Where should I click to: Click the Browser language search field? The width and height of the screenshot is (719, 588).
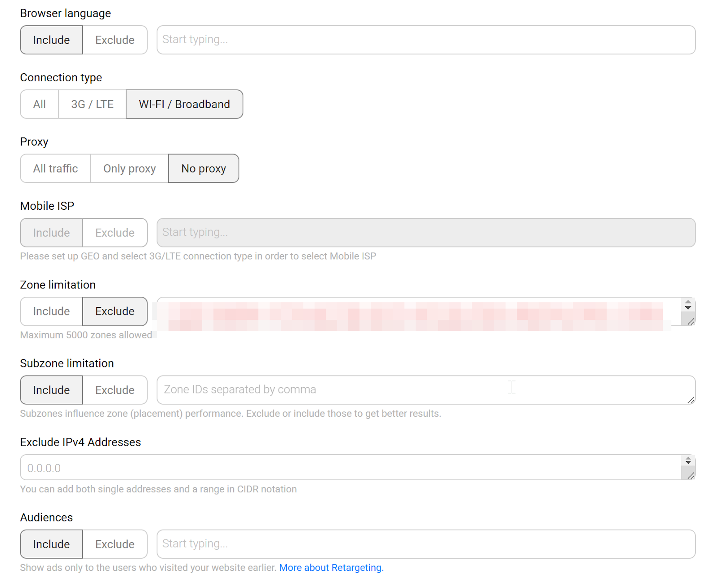click(426, 40)
